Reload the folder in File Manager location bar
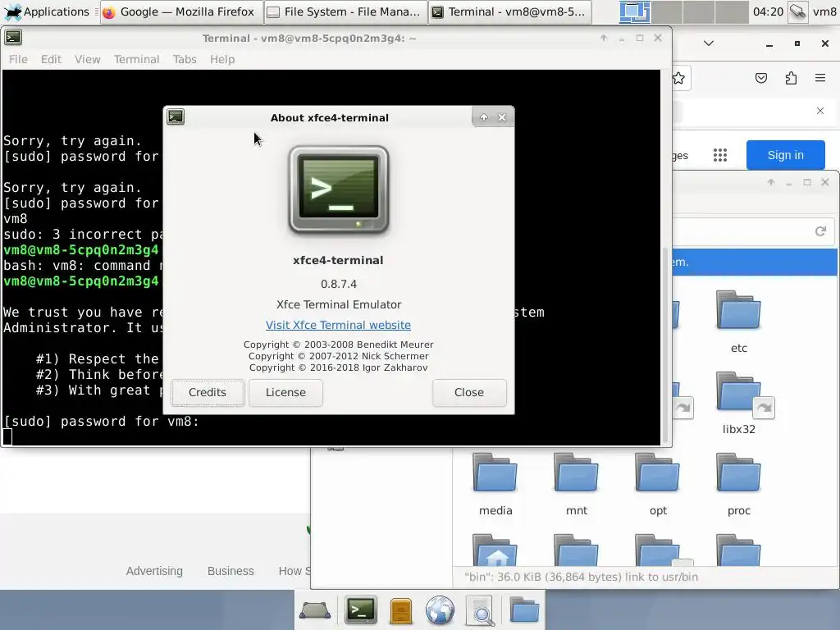The width and height of the screenshot is (840, 630). [820, 231]
